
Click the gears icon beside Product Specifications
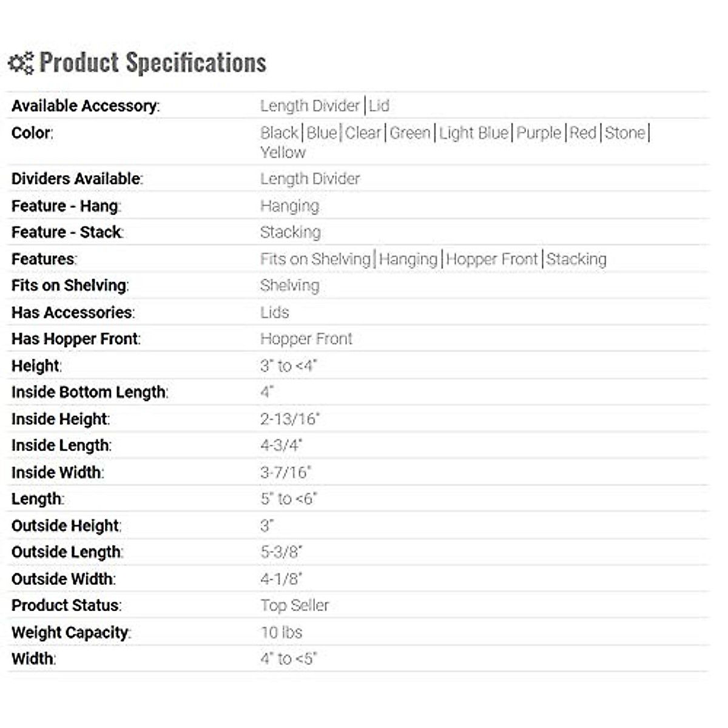(21, 63)
